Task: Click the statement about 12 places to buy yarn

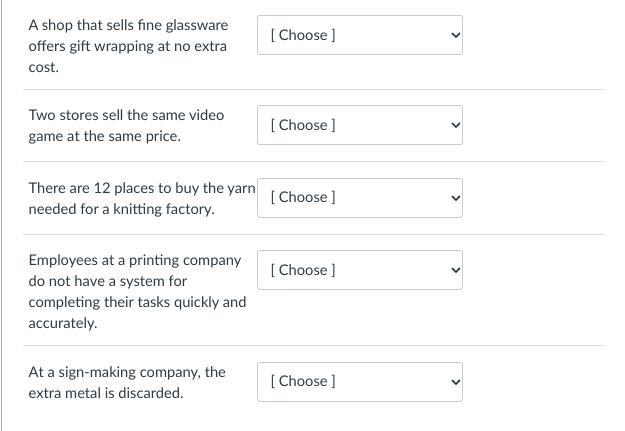Action: 141,198
